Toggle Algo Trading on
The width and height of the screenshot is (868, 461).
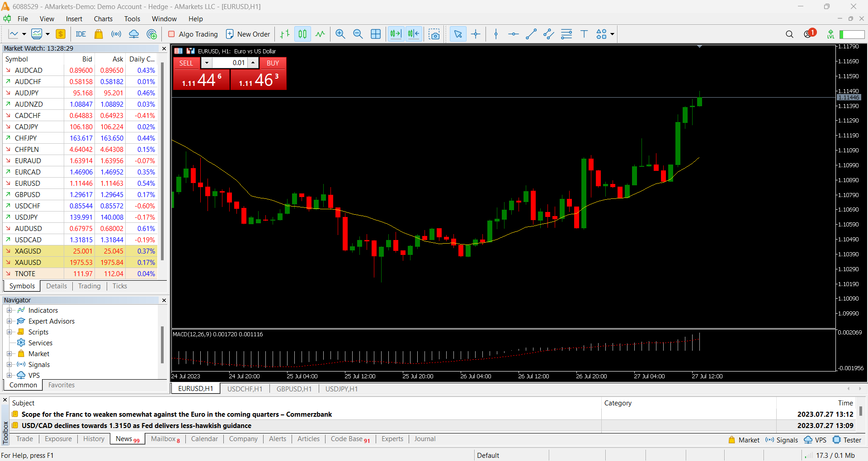pos(193,34)
